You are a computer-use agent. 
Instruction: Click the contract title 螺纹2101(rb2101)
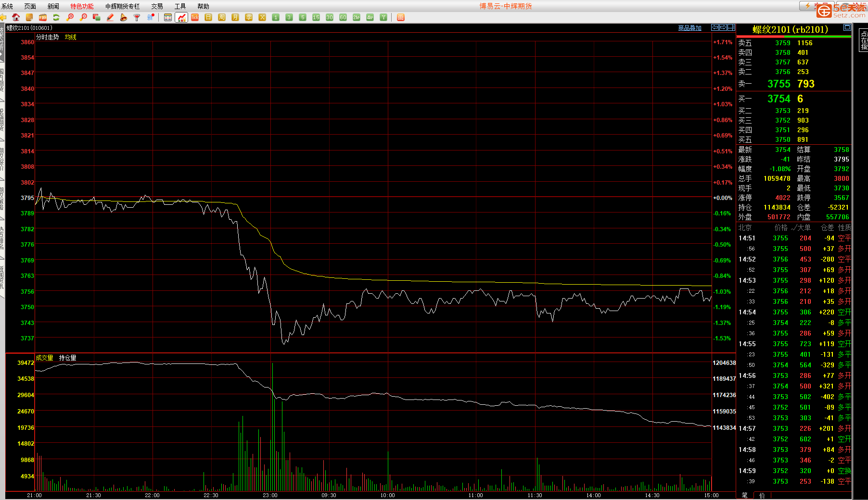(791, 30)
